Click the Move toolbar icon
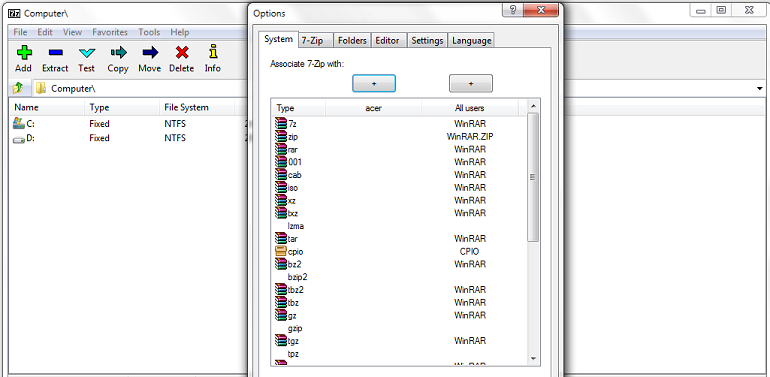 (x=150, y=53)
